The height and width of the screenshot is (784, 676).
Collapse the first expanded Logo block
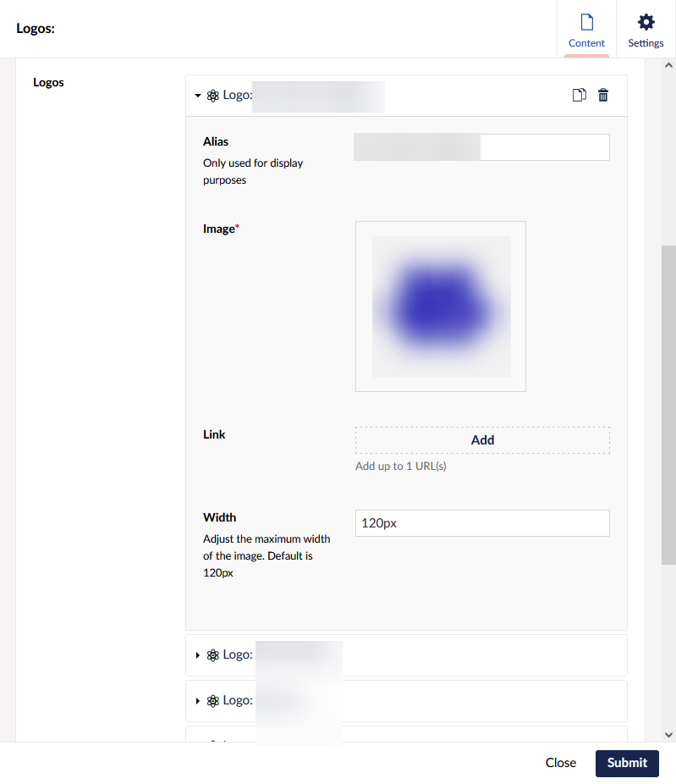198,96
